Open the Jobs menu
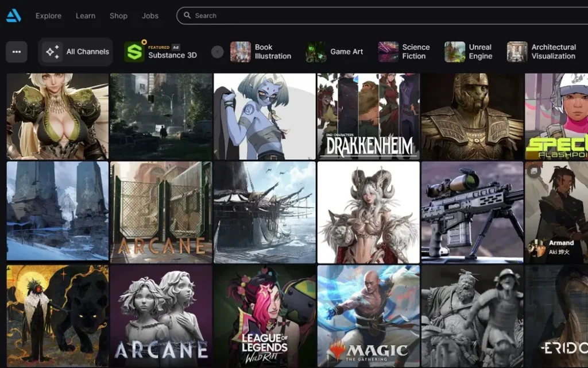The width and height of the screenshot is (588, 368). [150, 16]
